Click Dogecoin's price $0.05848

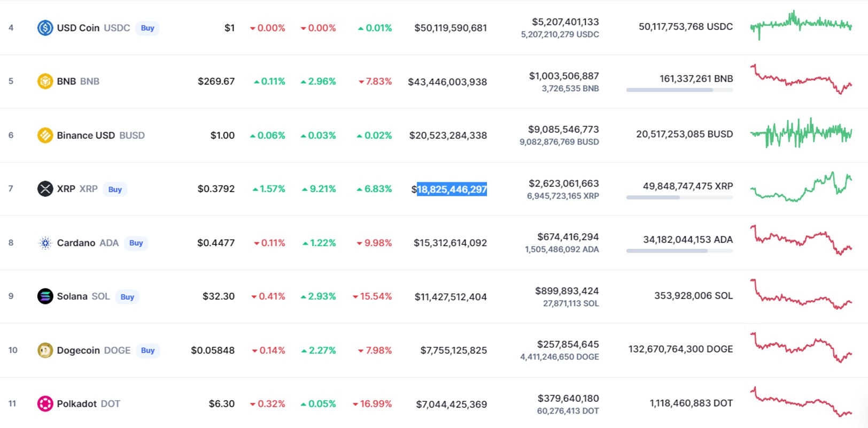click(x=213, y=350)
